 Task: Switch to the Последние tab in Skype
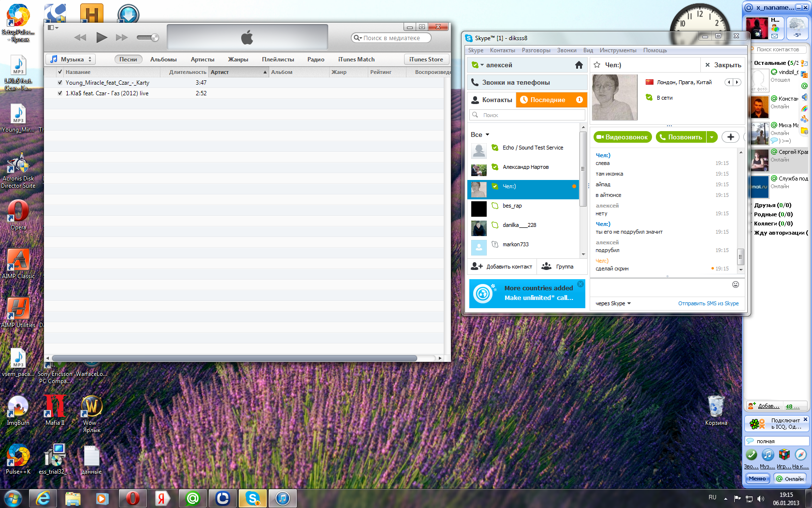pos(551,100)
